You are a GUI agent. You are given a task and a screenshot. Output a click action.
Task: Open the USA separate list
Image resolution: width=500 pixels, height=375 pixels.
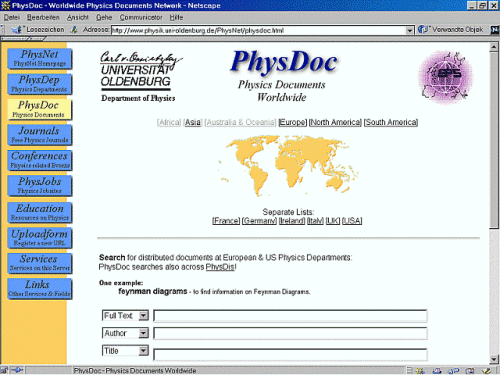point(352,221)
